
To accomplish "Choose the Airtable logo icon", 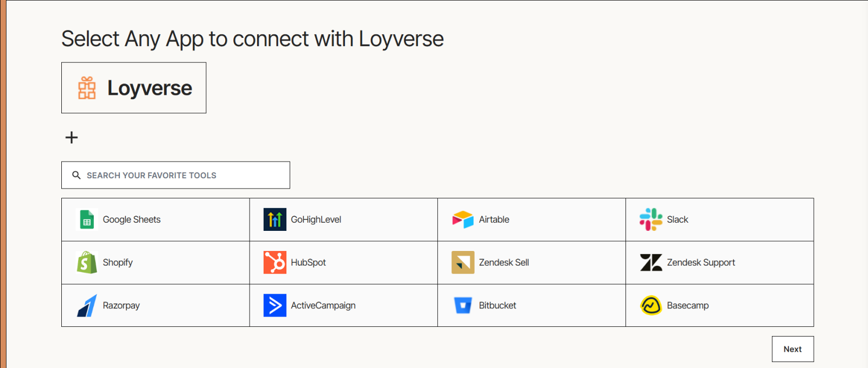I will tap(463, 219).
